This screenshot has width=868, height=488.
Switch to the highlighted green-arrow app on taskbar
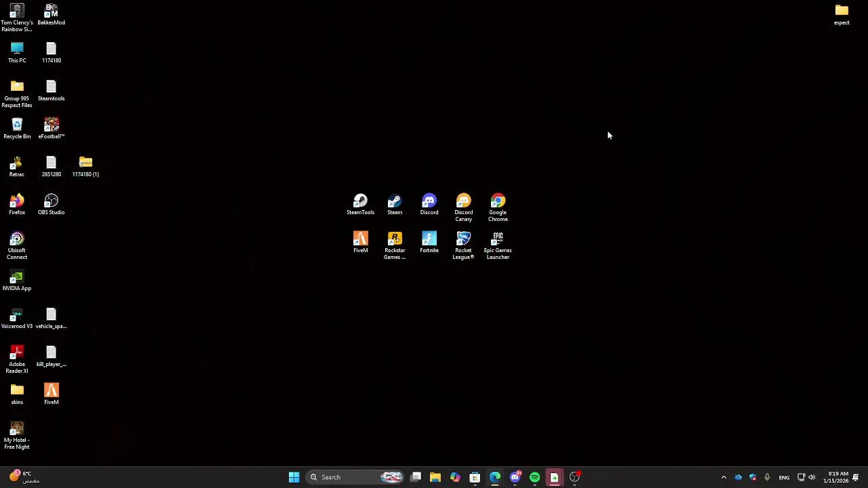click(555, 477)
